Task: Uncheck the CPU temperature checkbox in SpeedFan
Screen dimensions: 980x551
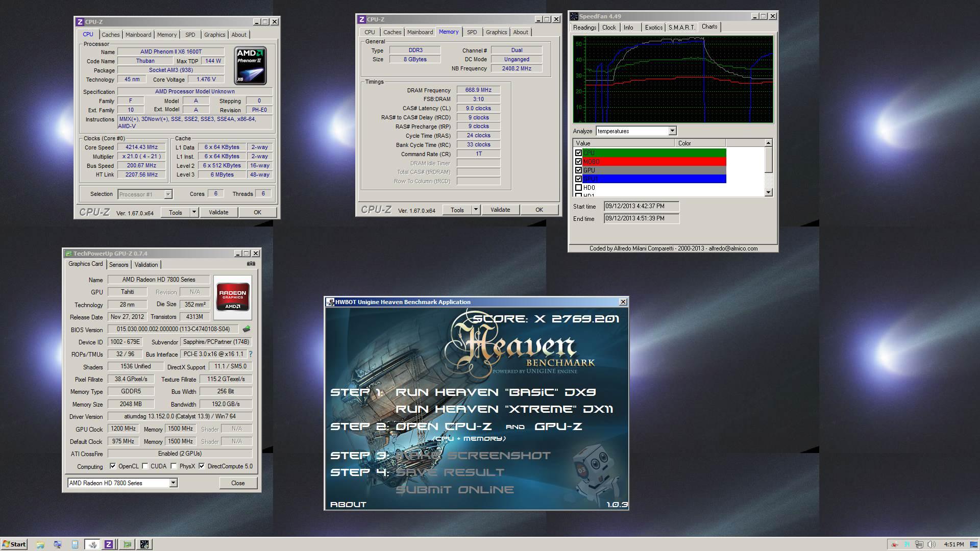Action: [578, 153]
